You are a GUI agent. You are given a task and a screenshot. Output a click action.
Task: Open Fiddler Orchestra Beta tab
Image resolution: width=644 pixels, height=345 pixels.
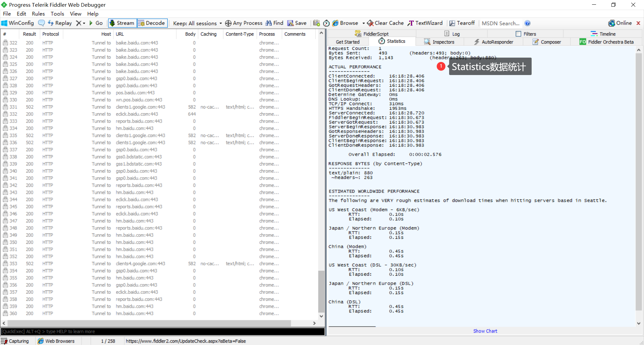tap(606, 42)
